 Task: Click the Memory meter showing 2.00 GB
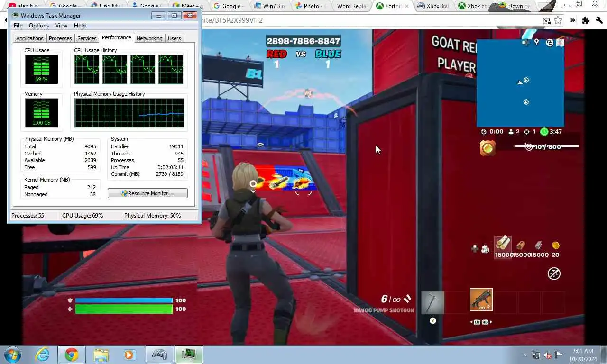(x=41, y=113)
